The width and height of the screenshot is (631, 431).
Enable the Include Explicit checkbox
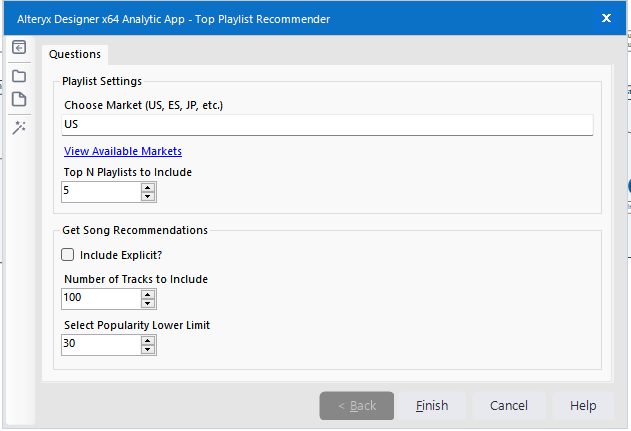click(x=69, y=255)
